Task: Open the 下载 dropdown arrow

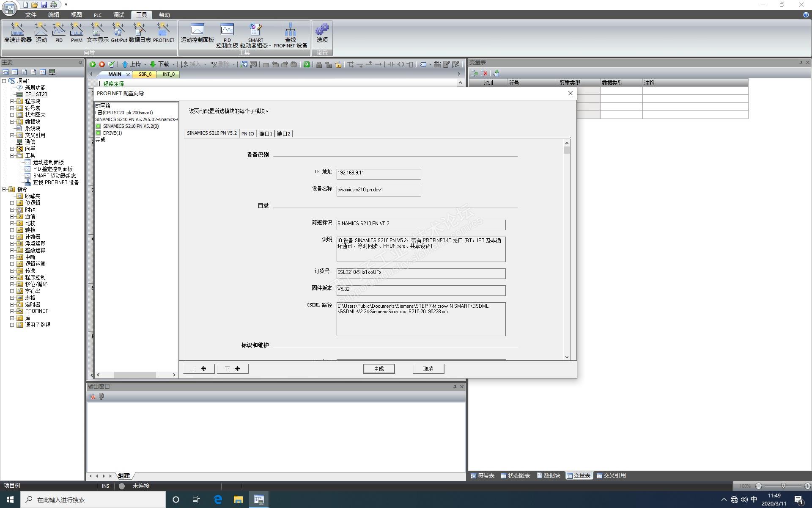Action: coord(173,64)
